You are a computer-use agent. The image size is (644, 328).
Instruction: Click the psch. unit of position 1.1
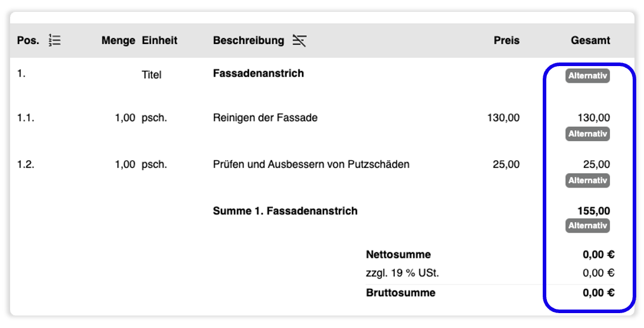[154, 118]
